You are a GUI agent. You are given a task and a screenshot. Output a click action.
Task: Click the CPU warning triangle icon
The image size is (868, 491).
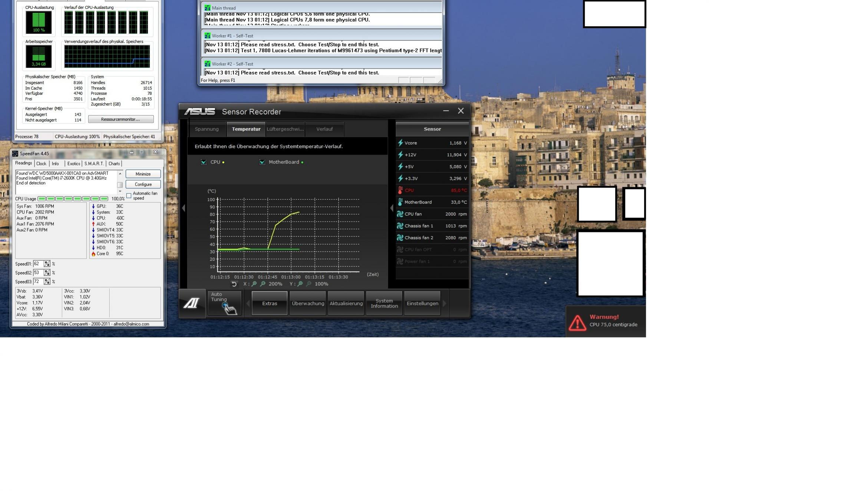point(577,322)
